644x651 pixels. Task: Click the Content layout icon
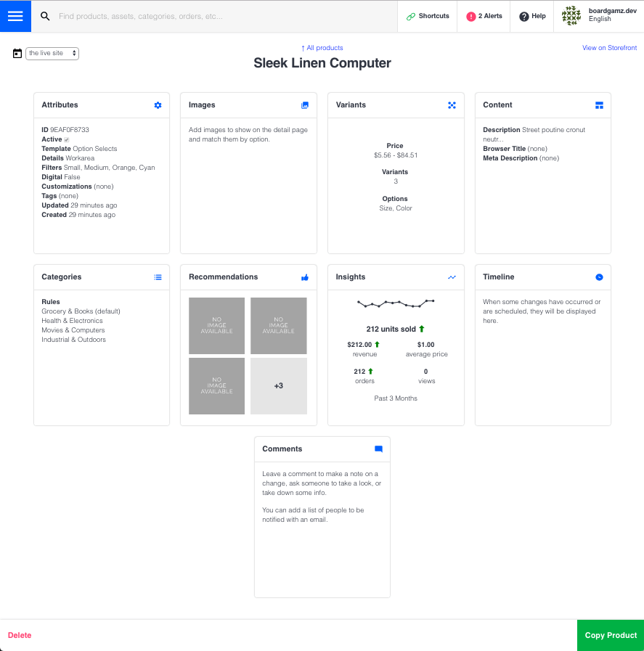599,105
